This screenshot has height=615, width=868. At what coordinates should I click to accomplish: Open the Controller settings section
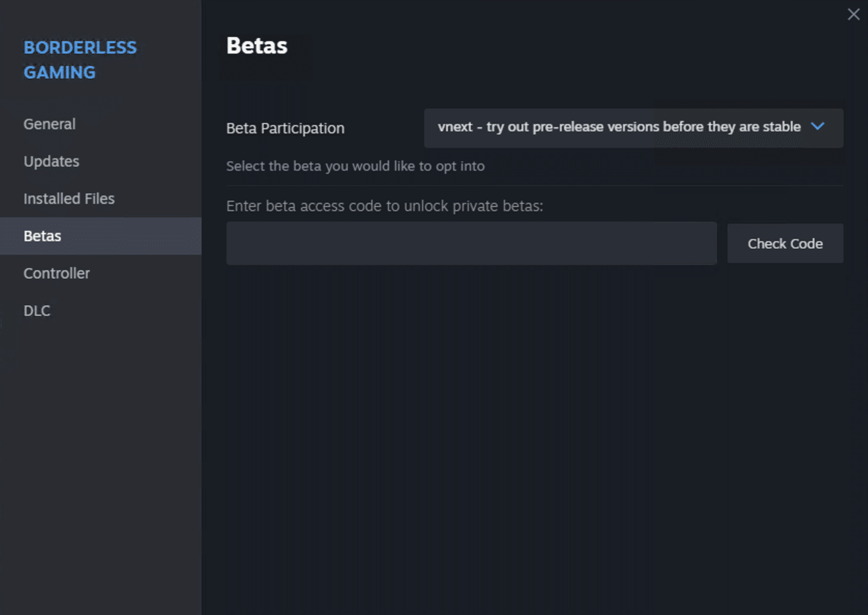click(100, 274)
